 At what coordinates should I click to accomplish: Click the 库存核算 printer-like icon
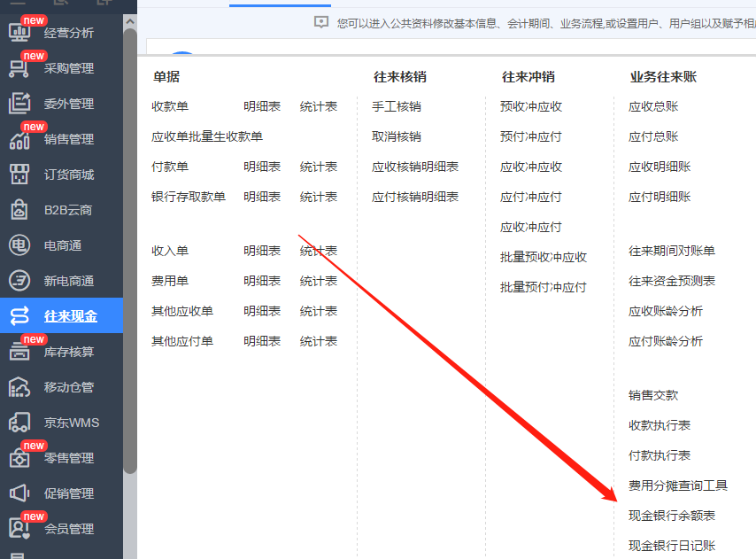pyautogui.click(x=19, y=352)
